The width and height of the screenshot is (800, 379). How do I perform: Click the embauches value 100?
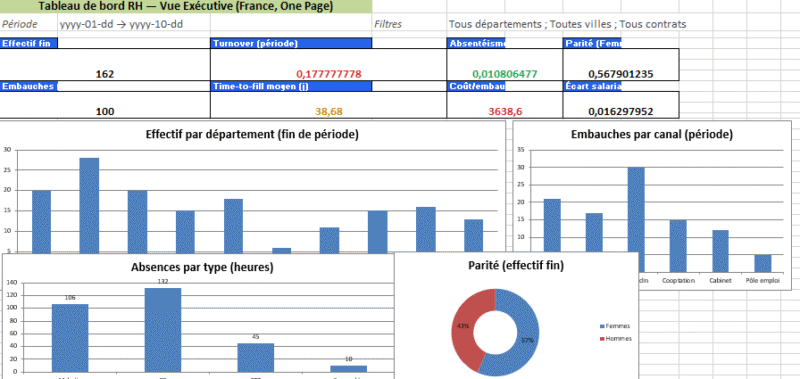[x=105, y=111]
